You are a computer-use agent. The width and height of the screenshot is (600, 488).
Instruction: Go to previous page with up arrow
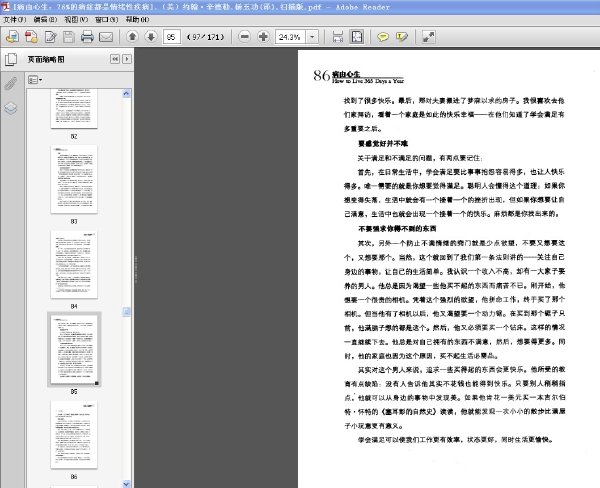(x=132, y=37)
